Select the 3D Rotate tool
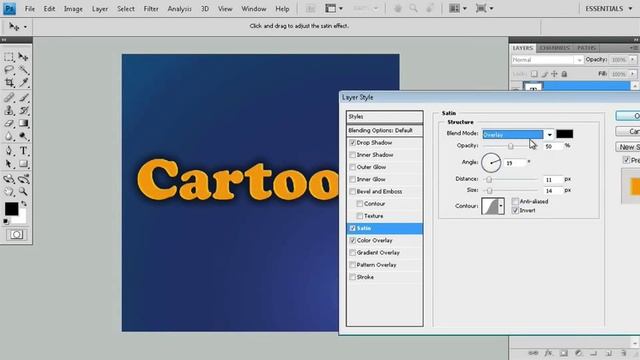Viewport: 640px width, 360px height. click(x=9, y=178)
